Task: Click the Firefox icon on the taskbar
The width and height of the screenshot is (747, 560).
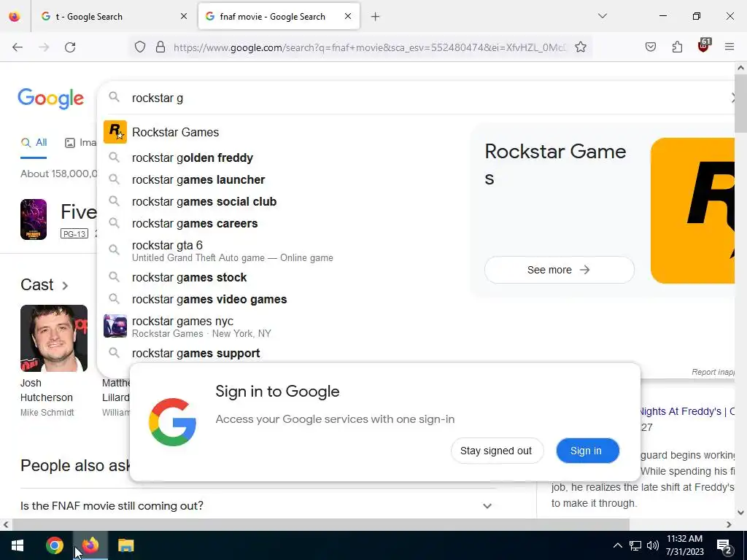Action: (90, 545)
